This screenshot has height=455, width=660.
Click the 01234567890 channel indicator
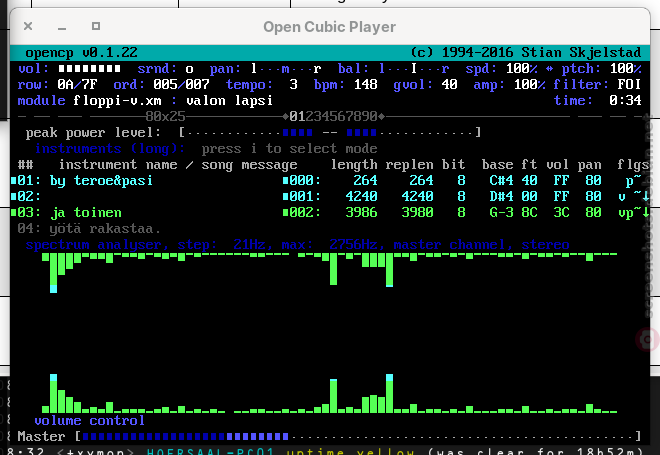pos(333,116)
